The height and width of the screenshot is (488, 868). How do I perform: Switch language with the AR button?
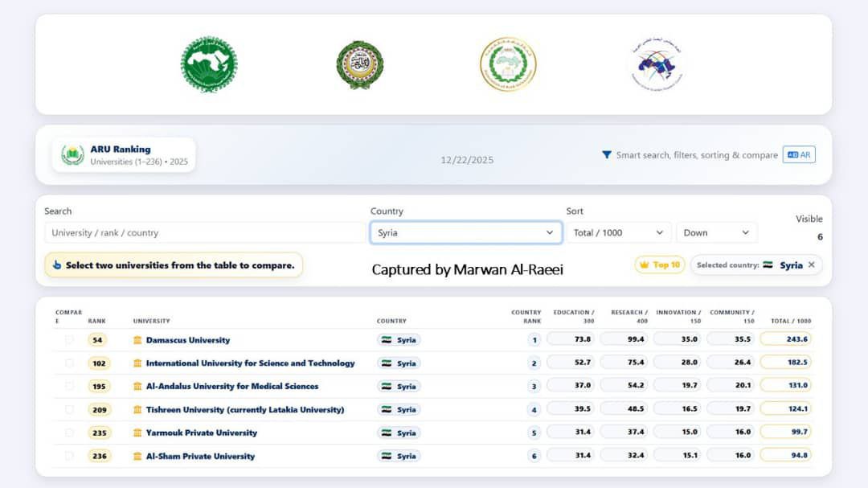point(799,155)
